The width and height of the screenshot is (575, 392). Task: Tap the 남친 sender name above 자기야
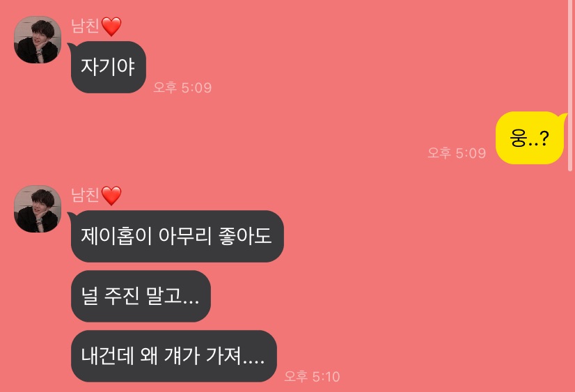point(85,26)
